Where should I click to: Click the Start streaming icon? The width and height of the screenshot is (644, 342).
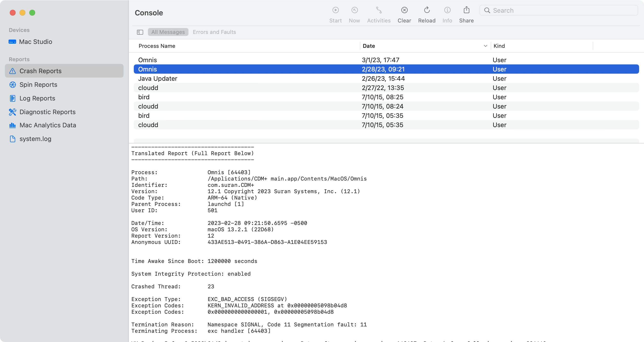coord(335,10)
